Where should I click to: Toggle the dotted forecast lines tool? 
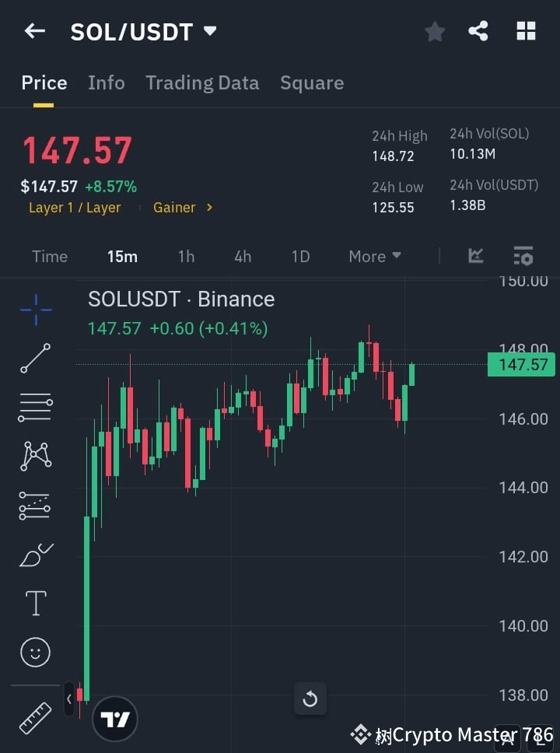tap(35, 505)
